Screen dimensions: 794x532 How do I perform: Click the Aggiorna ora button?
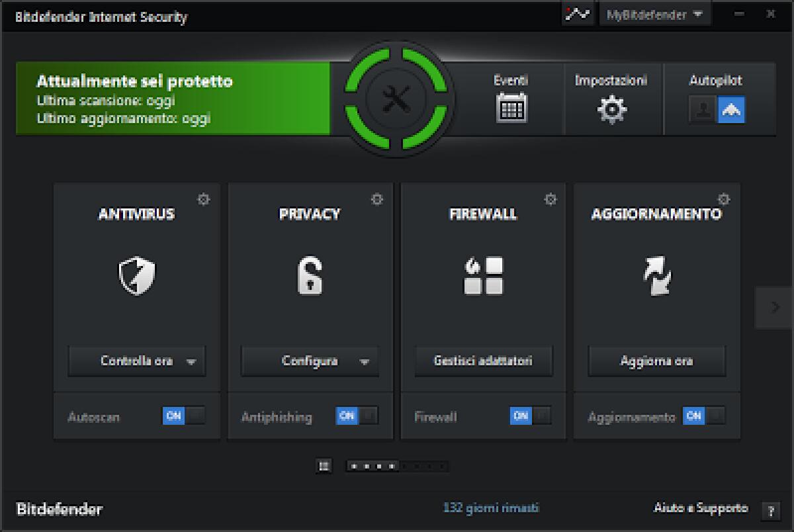[656, 361]
